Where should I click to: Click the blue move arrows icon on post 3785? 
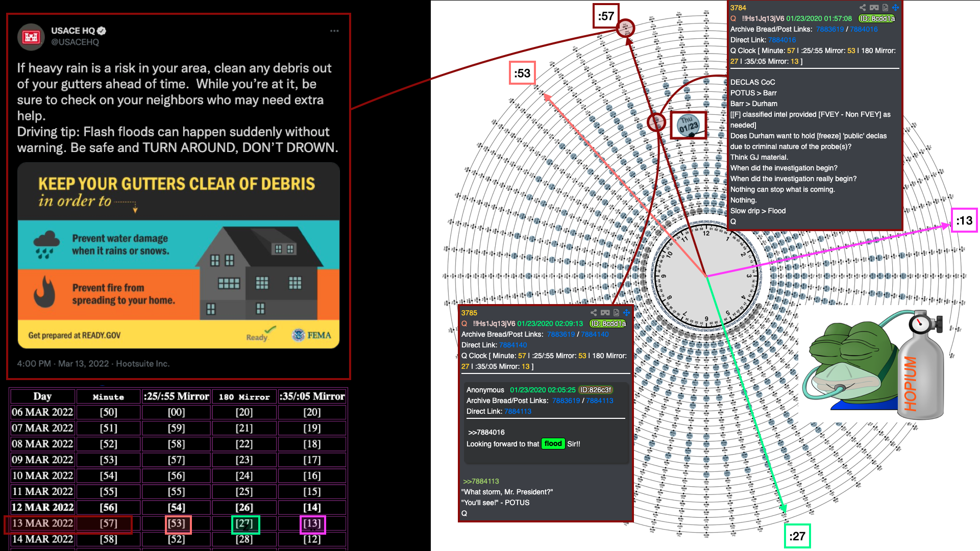(x=626, y=313)
